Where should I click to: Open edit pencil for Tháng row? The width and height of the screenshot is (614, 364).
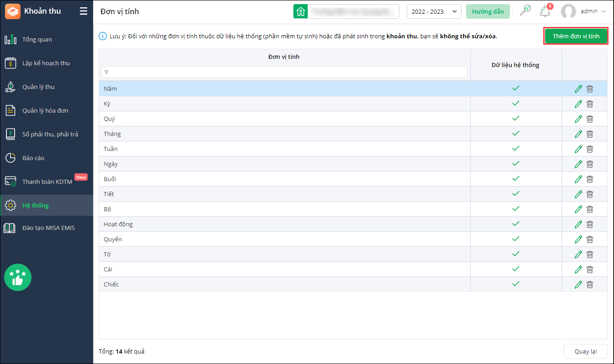(578, 134)
